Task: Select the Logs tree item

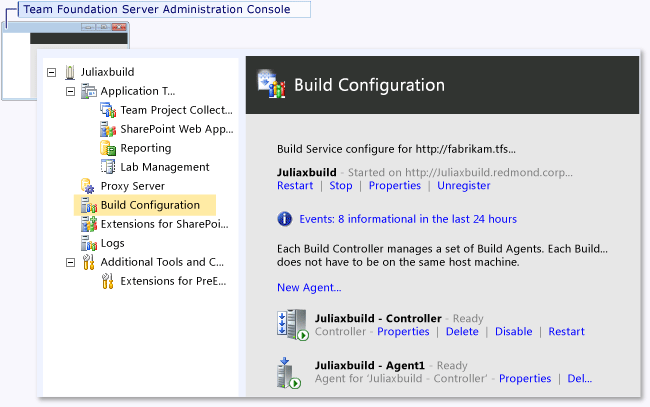Action: 112,243
